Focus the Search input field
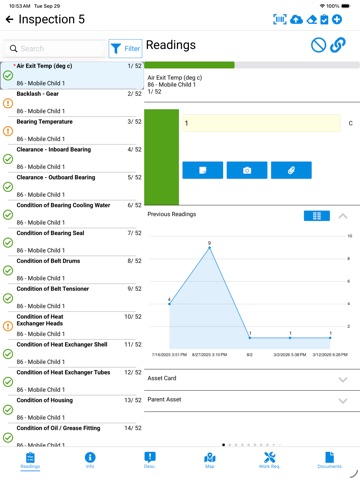This screenshot has height=480, width=360. 55,49
